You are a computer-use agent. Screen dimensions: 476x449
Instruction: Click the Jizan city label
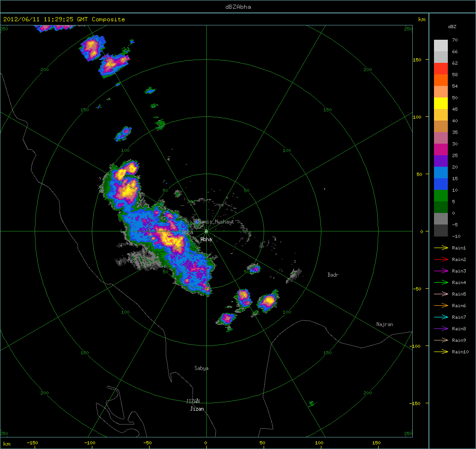pyautogui.click(x=197, y=409)
